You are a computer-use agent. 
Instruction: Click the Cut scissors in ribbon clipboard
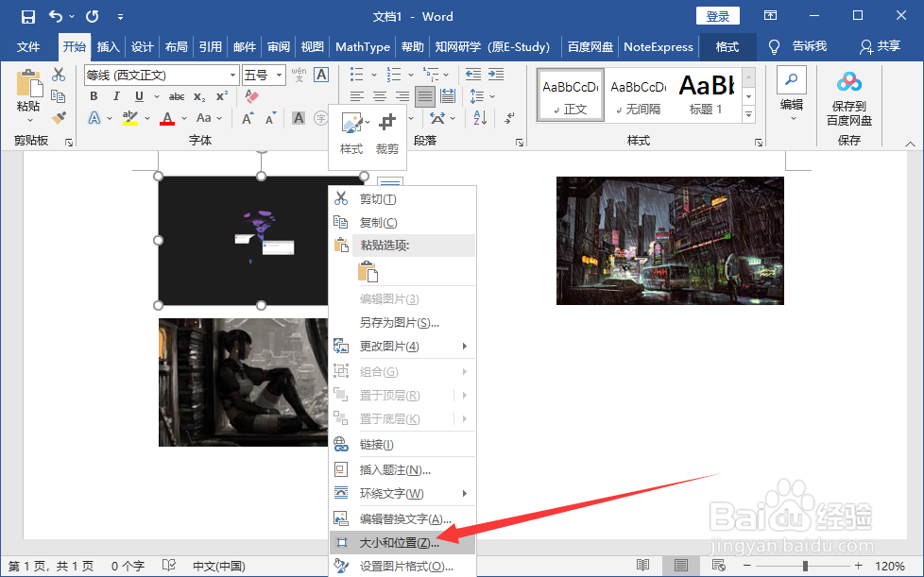click(x=59, y=75)
